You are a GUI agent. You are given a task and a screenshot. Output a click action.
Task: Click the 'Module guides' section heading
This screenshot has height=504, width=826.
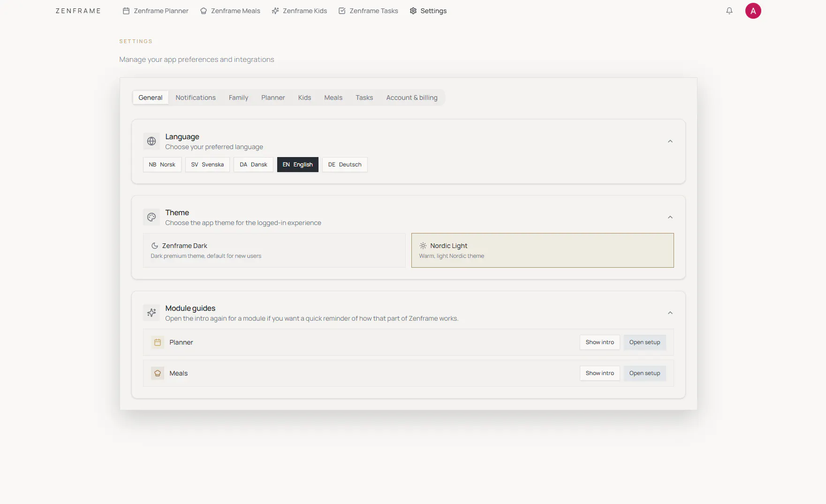click(x=190, y=308)
